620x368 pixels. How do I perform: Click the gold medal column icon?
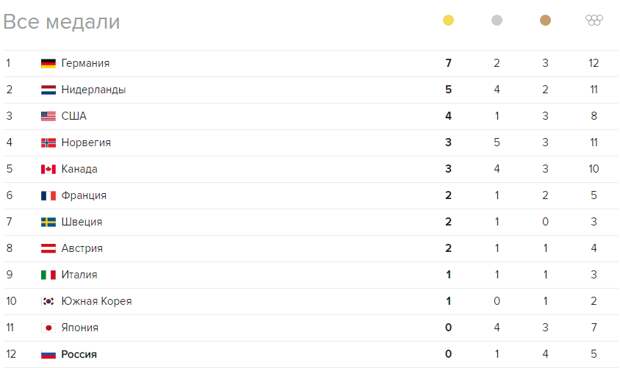coord(448,20)
